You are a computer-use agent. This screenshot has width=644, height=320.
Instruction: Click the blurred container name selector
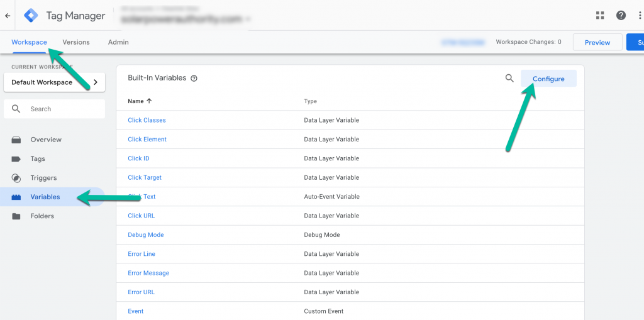click(x=185, y=19)
